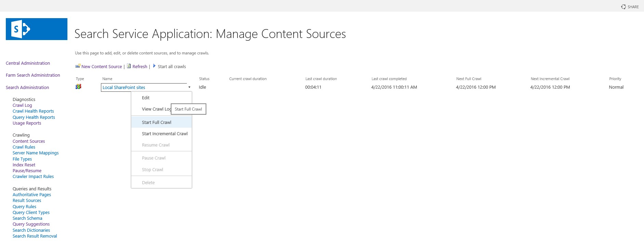
Task: Open Query Client Types
Action: point(31,213)
